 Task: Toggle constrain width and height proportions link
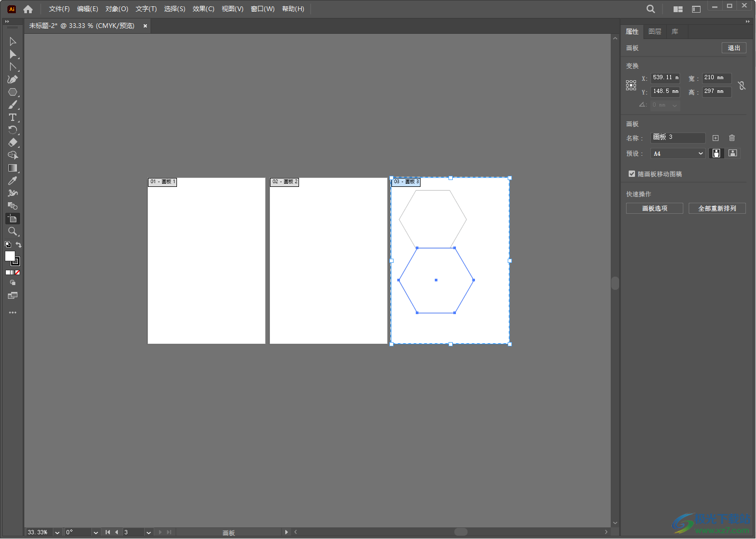[x=742, y=86]
